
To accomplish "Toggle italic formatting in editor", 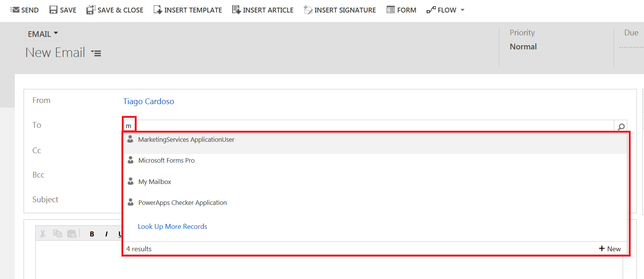I will click(x=106, y=234).
